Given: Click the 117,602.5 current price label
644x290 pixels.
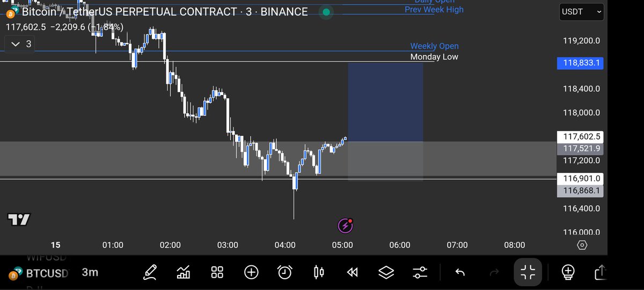Looking at the screenshot, I should pos(581,136).
